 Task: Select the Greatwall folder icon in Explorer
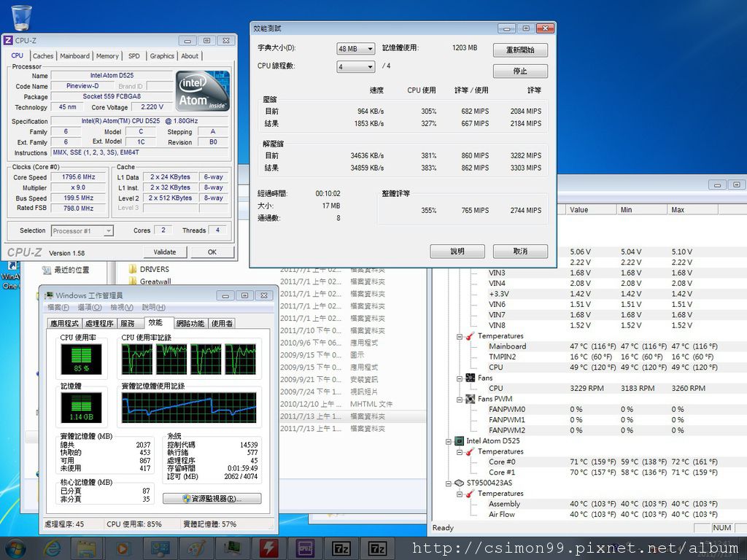(133, 281)
